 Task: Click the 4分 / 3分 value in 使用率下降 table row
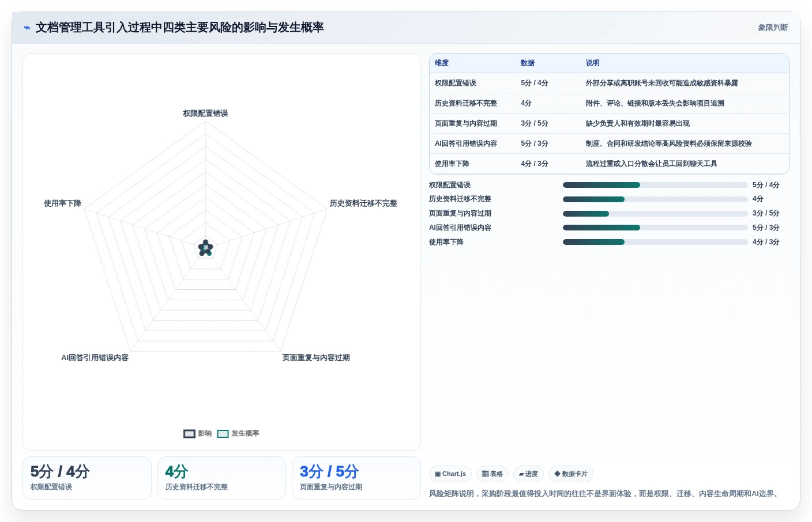[535, 164]
